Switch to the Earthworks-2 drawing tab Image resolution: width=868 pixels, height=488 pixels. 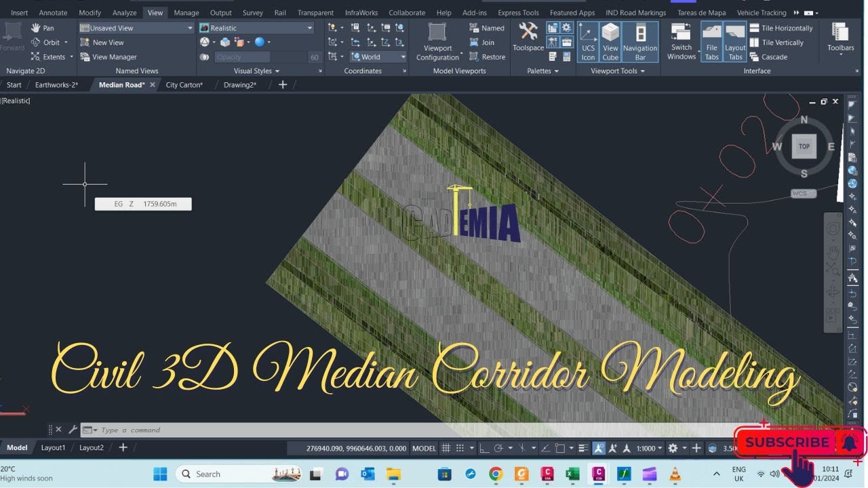click(56, 85)
